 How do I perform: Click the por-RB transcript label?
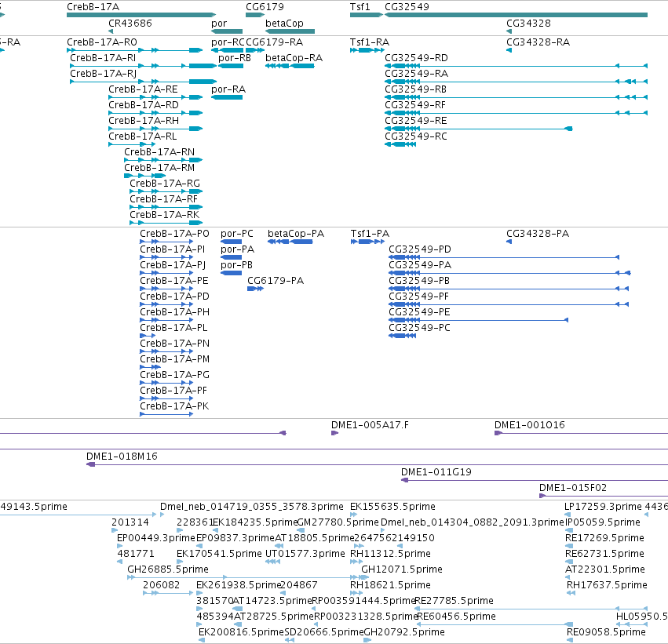coord(235,58)
